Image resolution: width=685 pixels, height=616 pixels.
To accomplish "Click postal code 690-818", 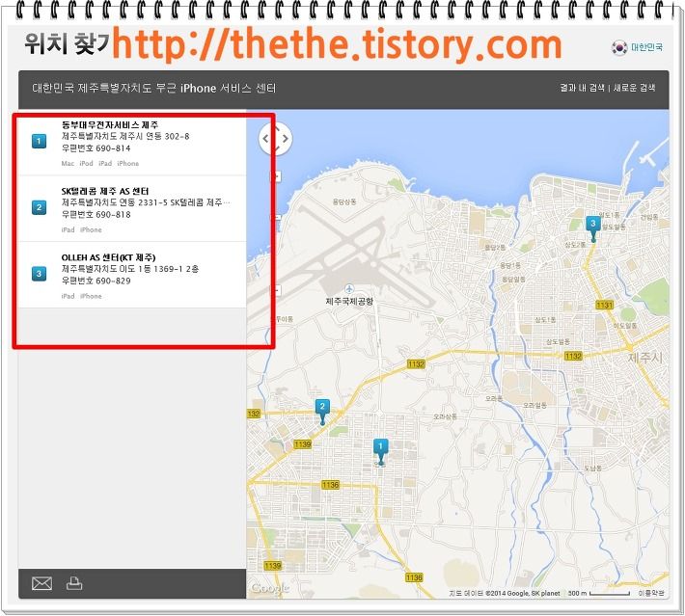I will (x=96, y=215).
